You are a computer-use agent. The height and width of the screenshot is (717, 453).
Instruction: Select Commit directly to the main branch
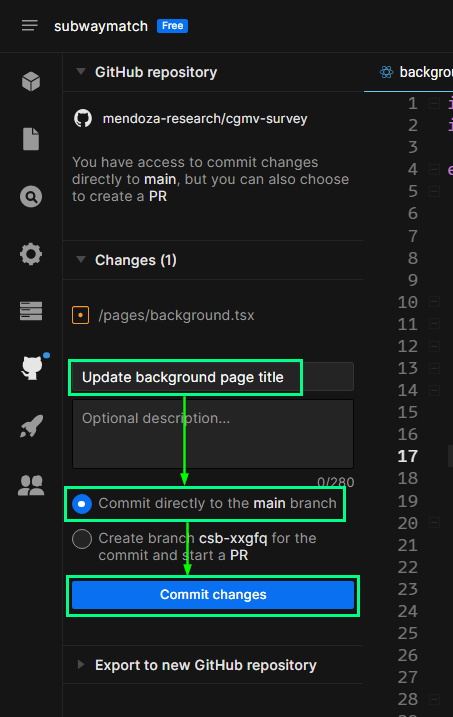82,504
